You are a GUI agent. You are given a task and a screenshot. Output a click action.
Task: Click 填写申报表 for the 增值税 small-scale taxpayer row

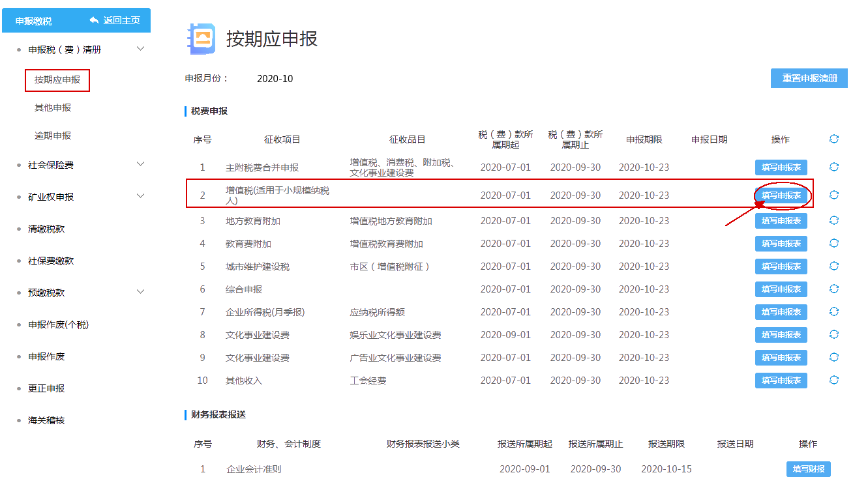pos(781,194)
